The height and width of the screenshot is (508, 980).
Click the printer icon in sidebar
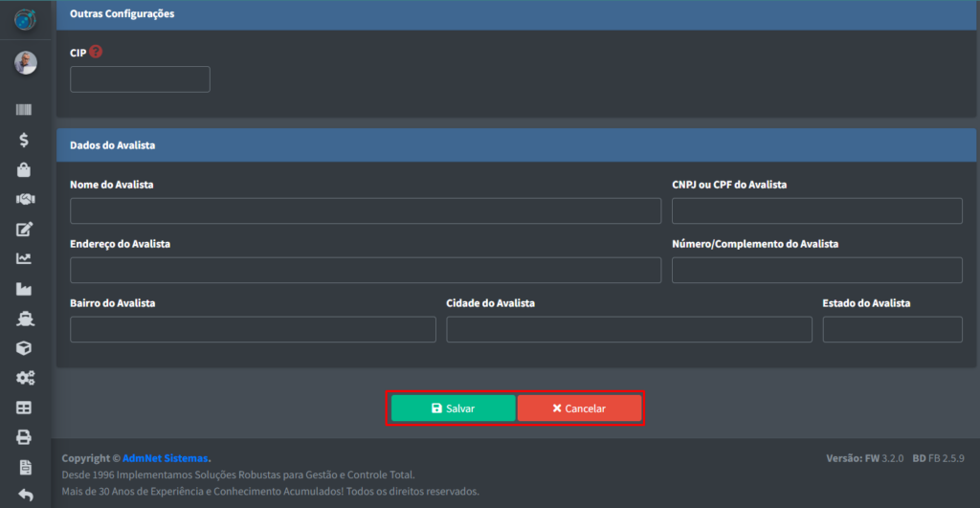tap(25, 437)
